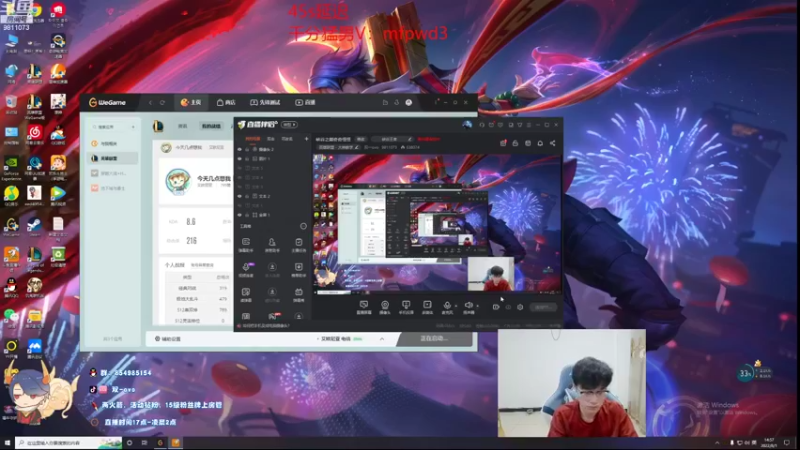The height and width of the screenshot is (450, 800).
Task: Open the platform pill dropdown beside streaming logo
Action: (x=289, y=124)
